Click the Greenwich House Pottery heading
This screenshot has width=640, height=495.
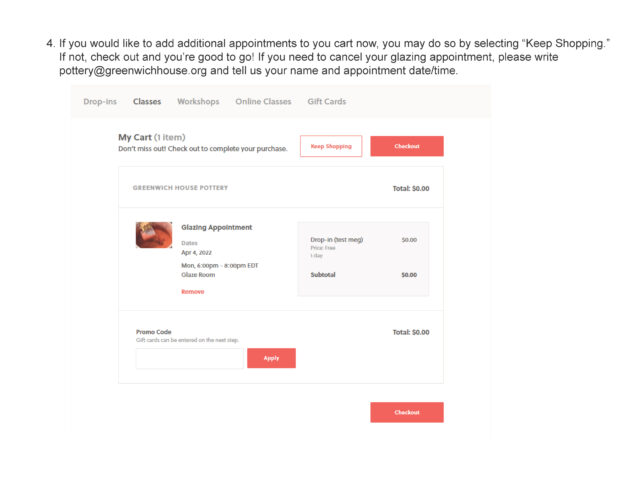click(180, 188)
